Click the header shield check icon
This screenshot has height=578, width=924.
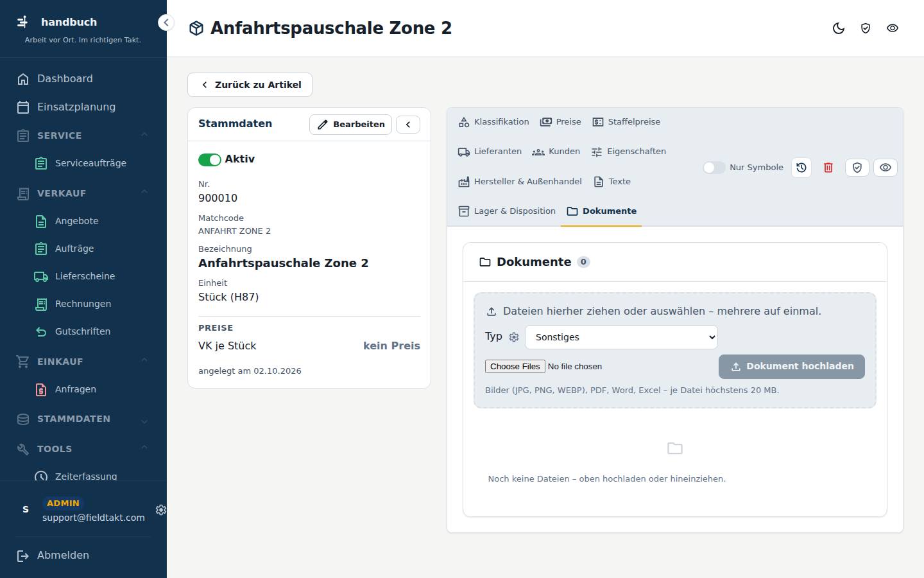tap(866, 28)
